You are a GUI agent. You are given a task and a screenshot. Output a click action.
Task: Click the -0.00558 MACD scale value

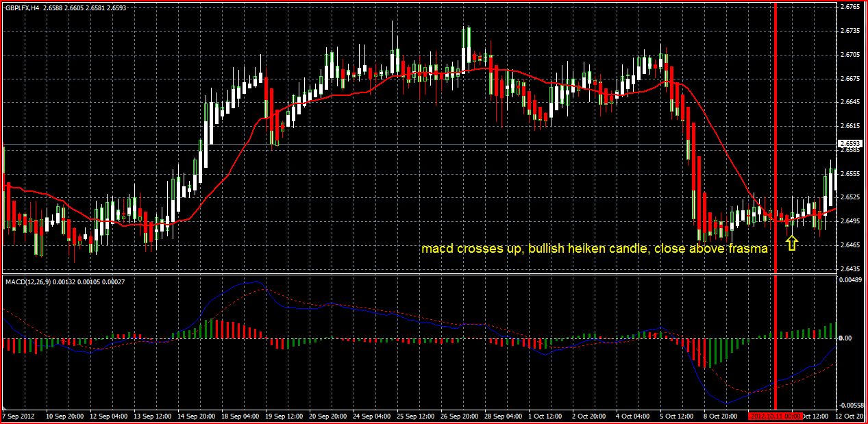pyautogui.click(x=853, y=406)
